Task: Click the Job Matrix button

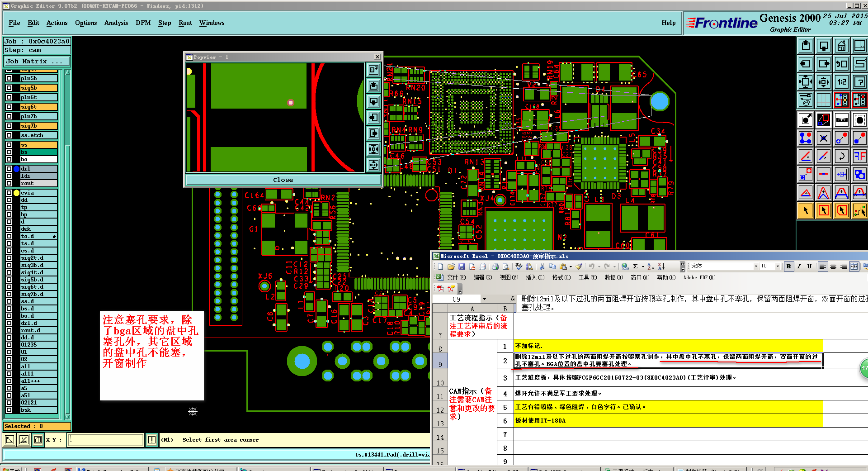Action: tap(37, 61)
